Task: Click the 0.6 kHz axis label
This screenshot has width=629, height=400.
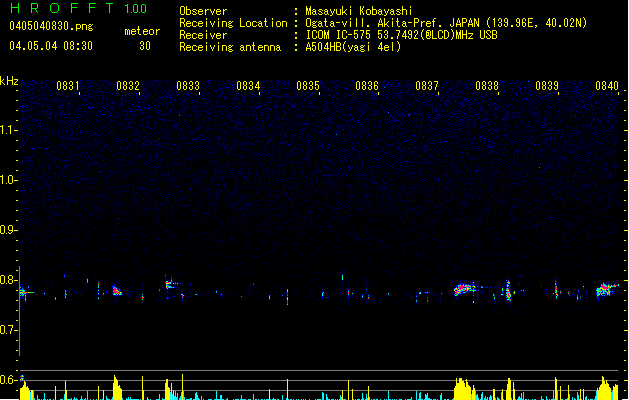Action: click(x=8, y=380)
